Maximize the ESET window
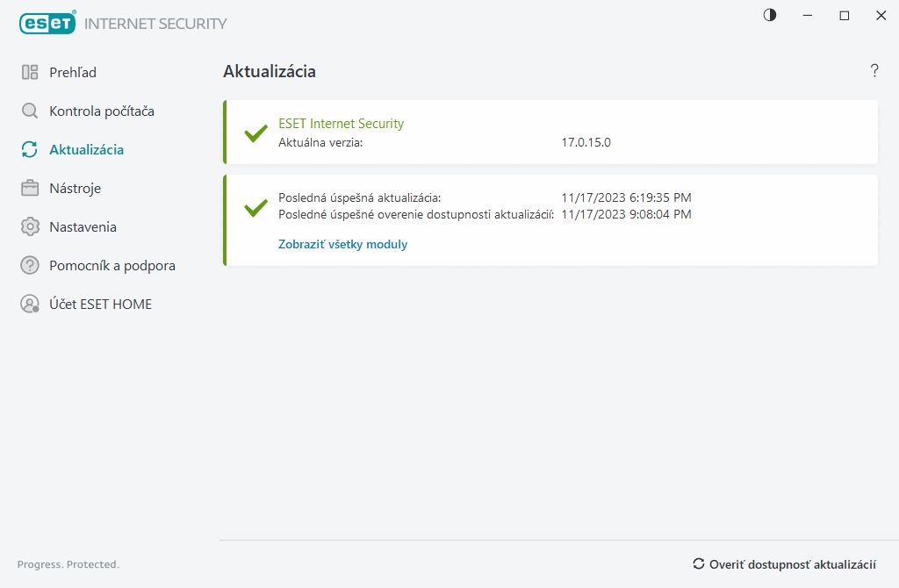This screenshot has width=899, height=588. coord(845,16)
